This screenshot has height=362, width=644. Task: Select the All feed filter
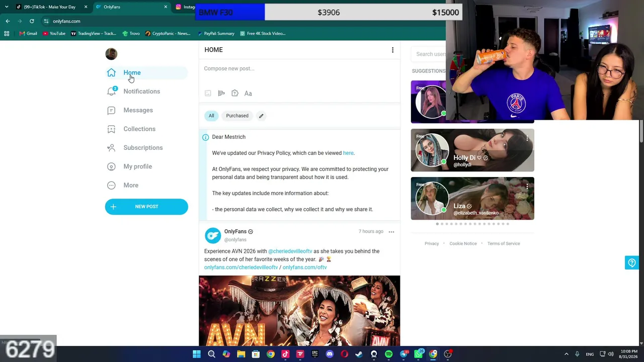click(211, 116)
